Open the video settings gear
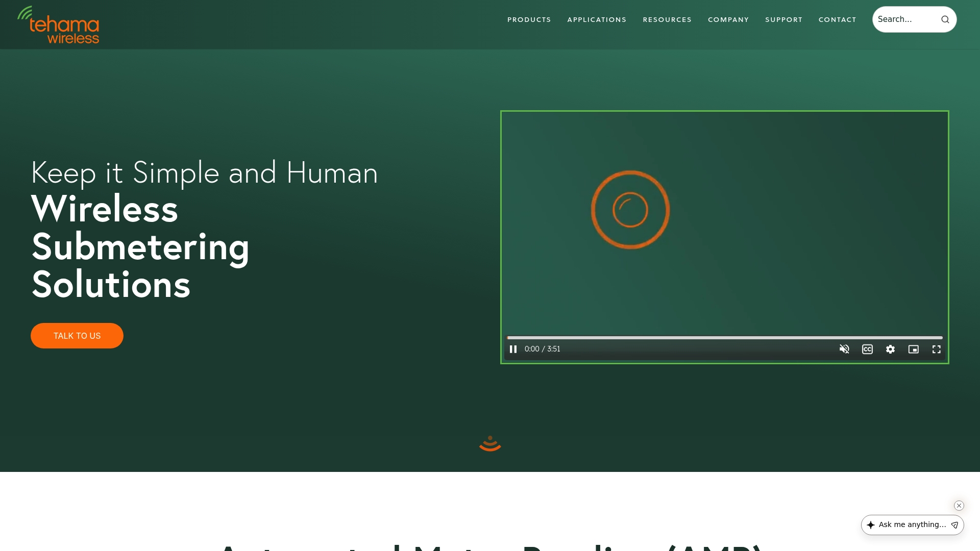 tap(890, 349)
